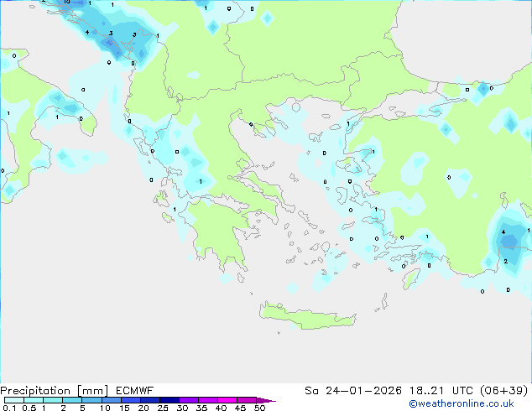The image size is (532, 411).
Task: Click the legend label '0.5'
Action: (29, 408)
